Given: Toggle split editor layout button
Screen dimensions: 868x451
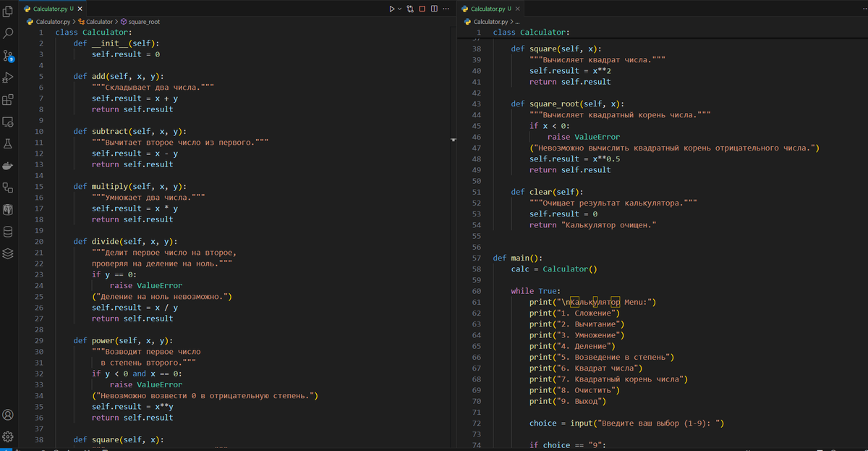Looking at the screenshot, I should tap(434, 9).
